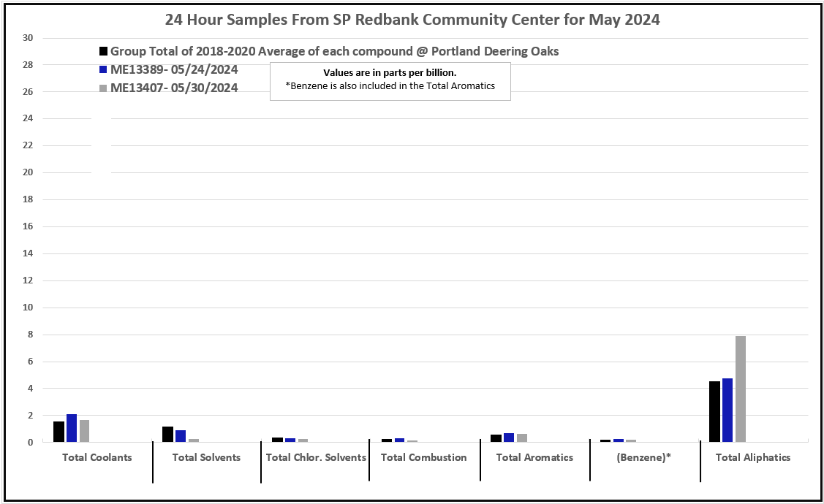Select the chart title text
The width and height of the screenshot is (824, 504).
pos(412,20)
